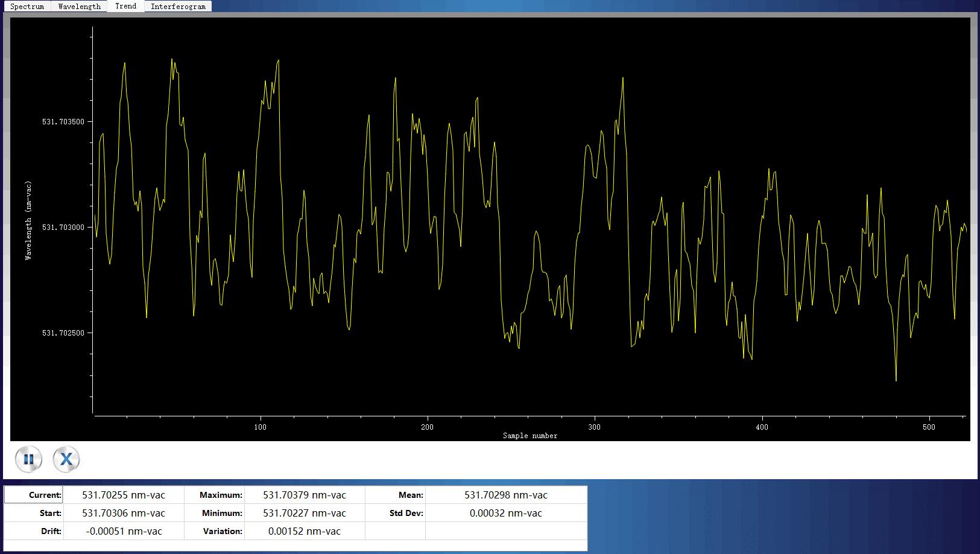Select the Trend tab
This screenshot has height=554, width=980.
point(125,6)
